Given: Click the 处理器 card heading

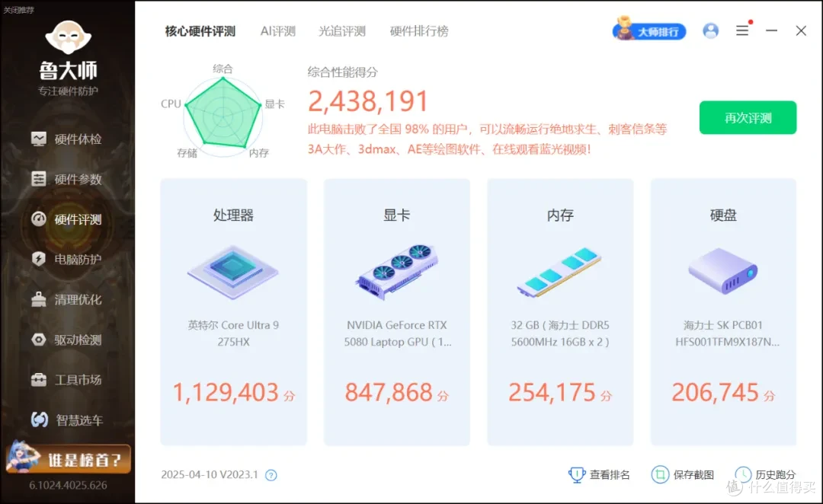Looking at the screenshot, I should pos(233,215).
